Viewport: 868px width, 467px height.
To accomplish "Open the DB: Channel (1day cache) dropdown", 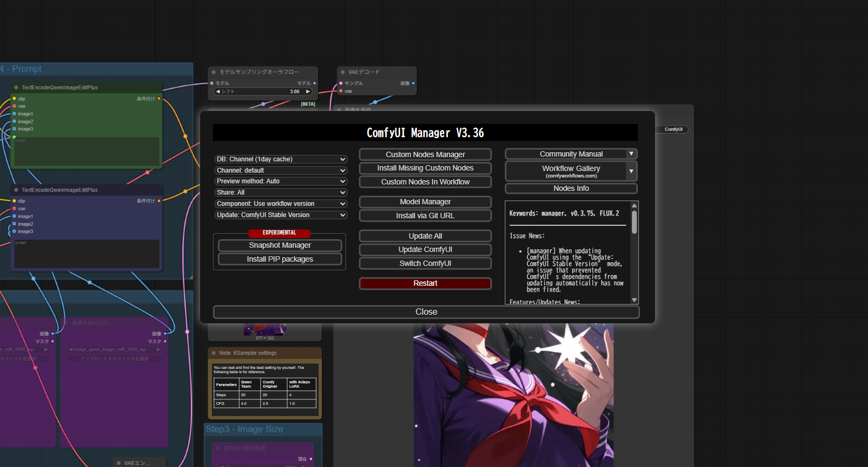I will point(281,159).
